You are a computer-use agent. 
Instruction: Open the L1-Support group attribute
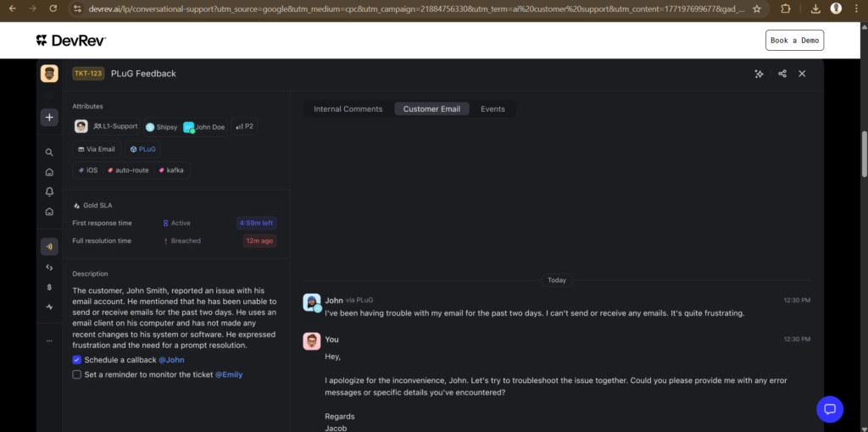115,126
